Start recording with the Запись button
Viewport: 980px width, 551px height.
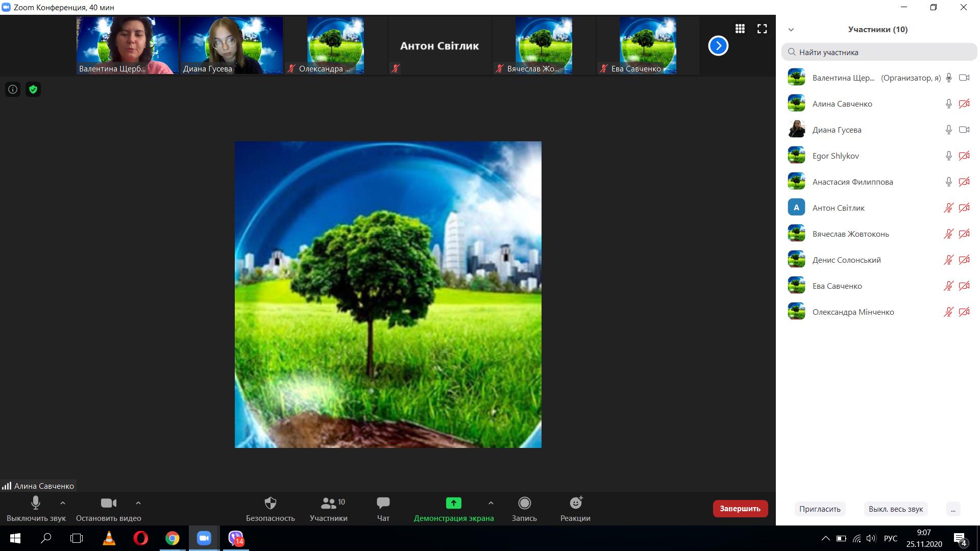524,508
